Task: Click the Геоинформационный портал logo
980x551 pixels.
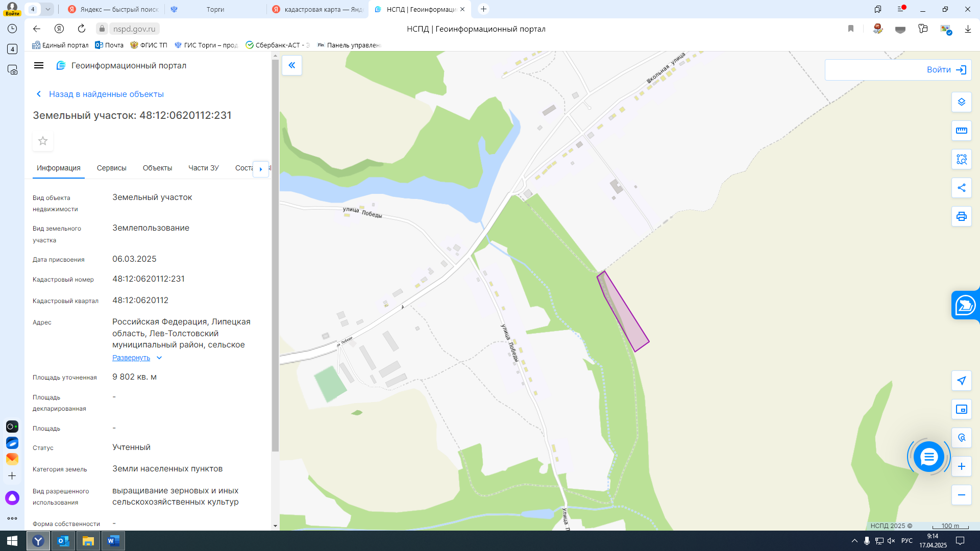Action: click(121, 65)
